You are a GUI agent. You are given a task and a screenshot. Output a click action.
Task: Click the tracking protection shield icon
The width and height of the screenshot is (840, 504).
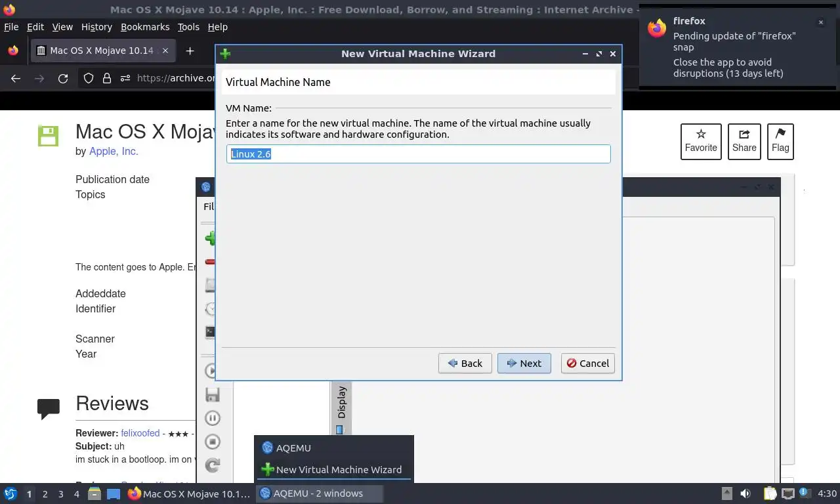click(x=89, y=78)
